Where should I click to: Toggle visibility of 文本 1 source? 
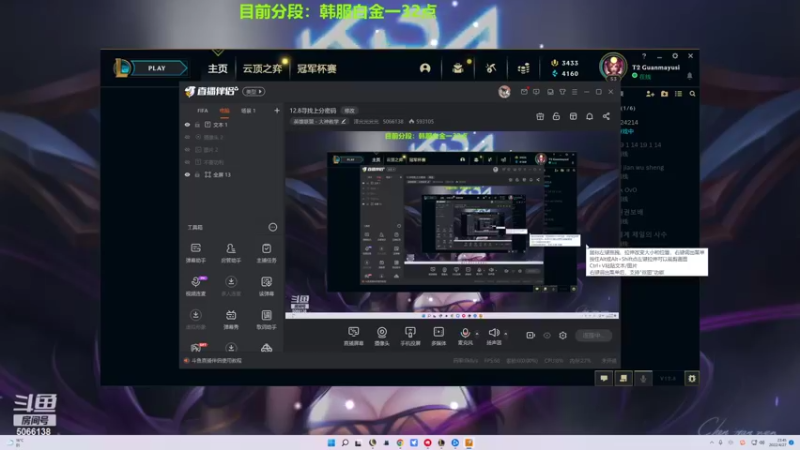[x=187, y=124]
